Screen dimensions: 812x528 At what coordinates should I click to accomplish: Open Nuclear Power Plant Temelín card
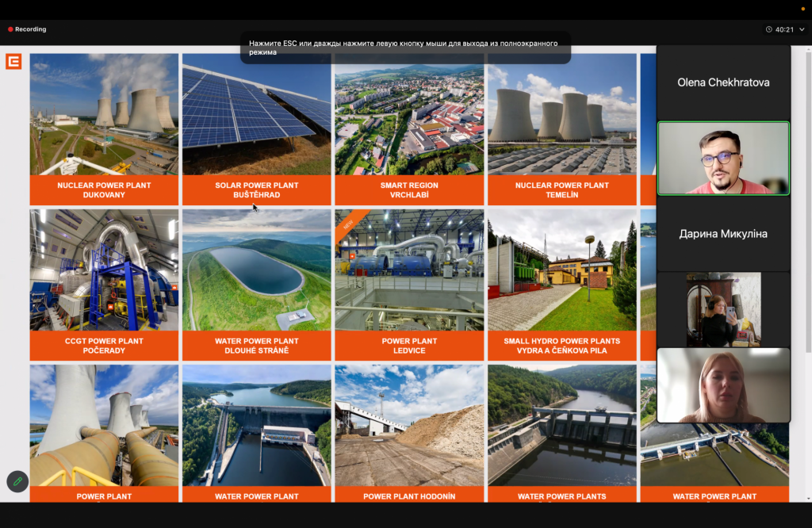[562, 129]
